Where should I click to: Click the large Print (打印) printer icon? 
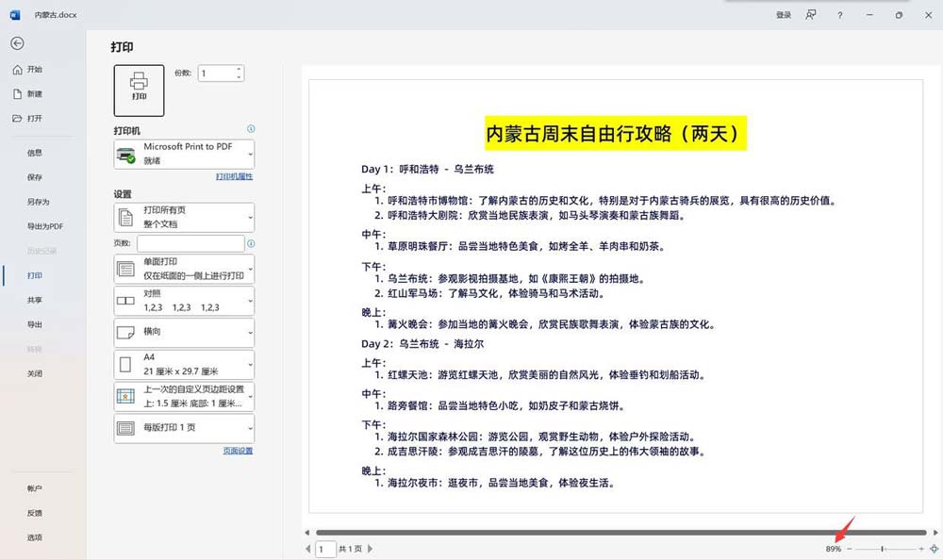pyautogui.click(x=139, y=90)
